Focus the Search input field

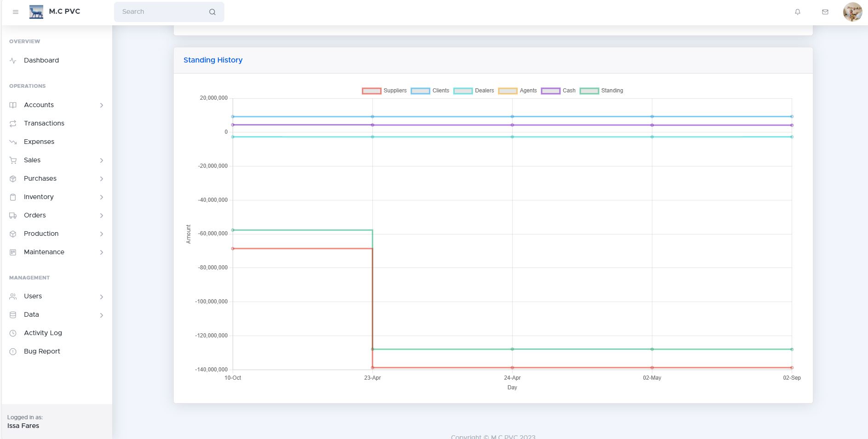click(x=161, y=12)
